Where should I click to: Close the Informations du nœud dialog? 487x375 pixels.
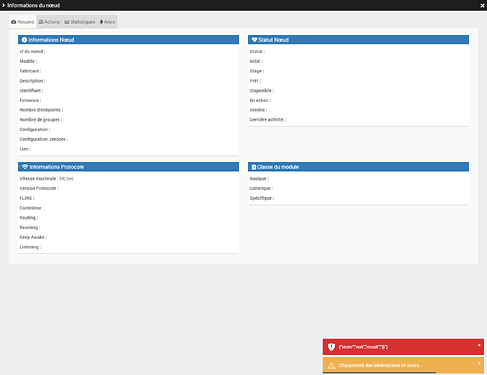[482, 5]
